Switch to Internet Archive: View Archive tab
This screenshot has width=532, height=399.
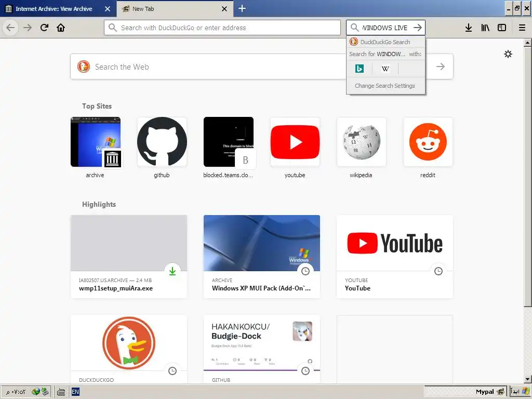(58, 9)
